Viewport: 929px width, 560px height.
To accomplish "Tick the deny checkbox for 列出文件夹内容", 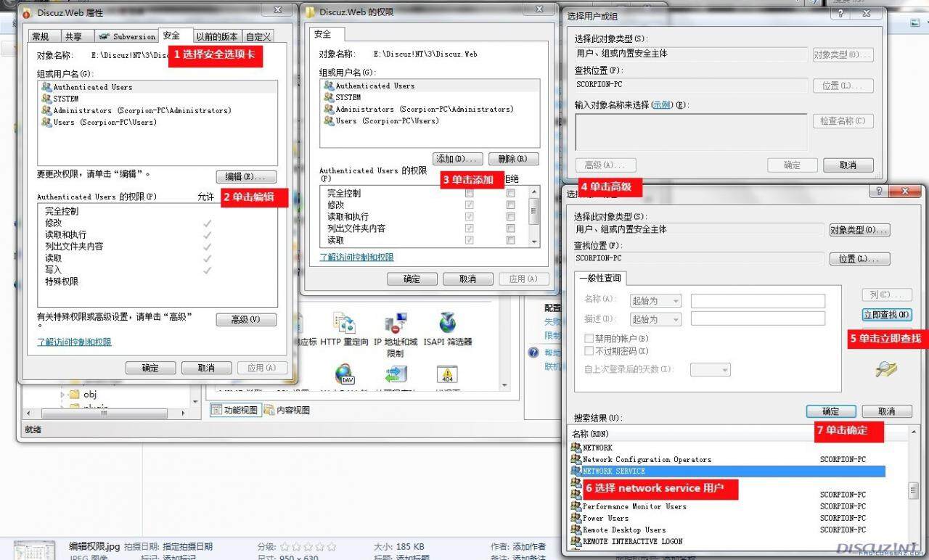I will click(x=511, y=228).
